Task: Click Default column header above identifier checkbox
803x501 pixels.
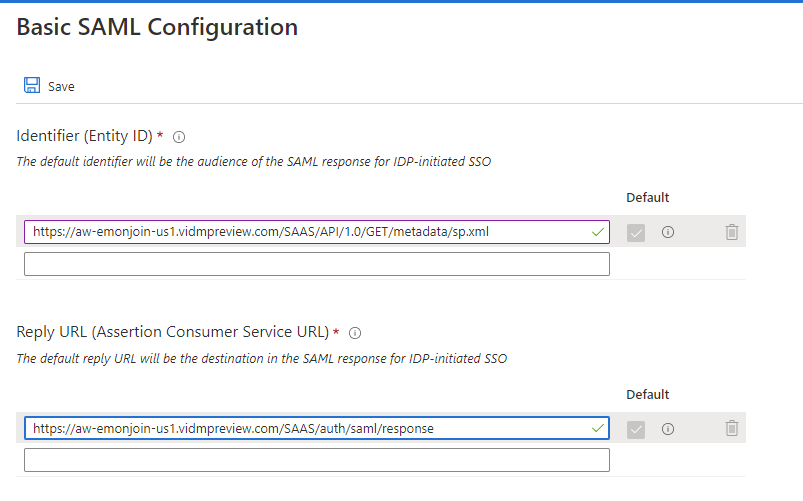Action: (x=648, y=198)
